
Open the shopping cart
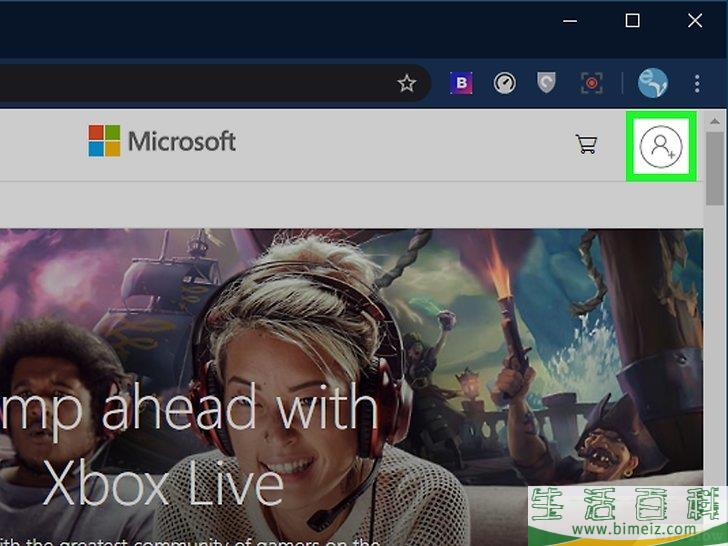587,144
